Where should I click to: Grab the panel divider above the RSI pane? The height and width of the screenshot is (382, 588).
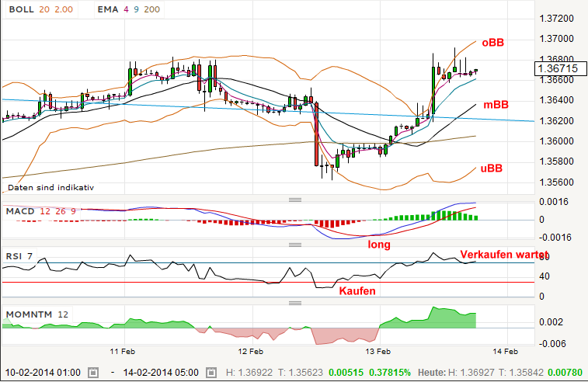coord(295,245)
